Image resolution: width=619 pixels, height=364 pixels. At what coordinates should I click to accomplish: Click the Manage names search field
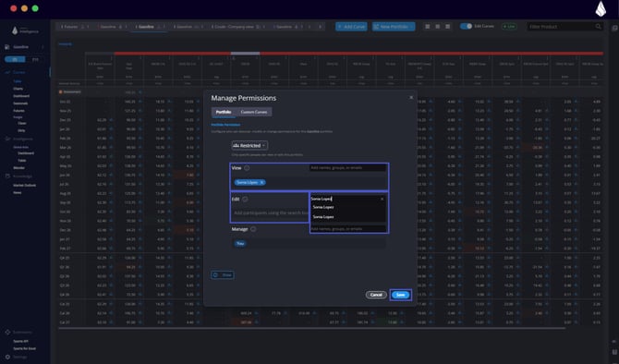click(347, 229)
